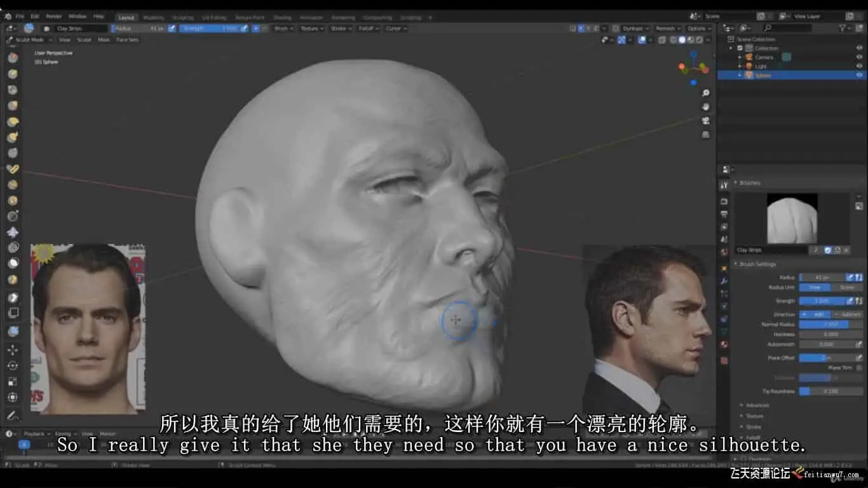Open the Sculpt Mode selector
The height and width of the screenshot is (488, 868).
click(30, 39)
